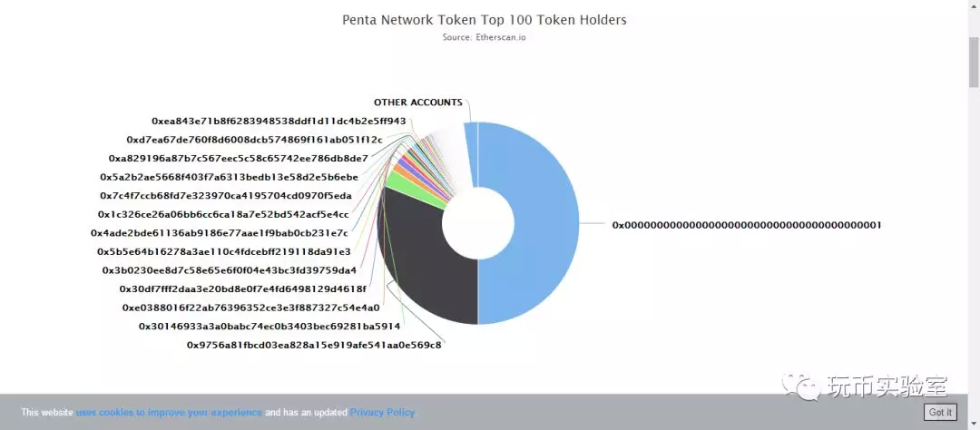The height and width of the screenshot is (430, 980).
Task: Open the Privacy Policy link
Action: [x=382, y=413]
